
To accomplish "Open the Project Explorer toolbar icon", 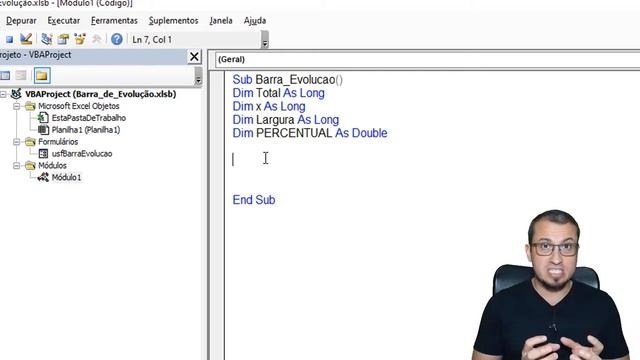I will point(47,39).
